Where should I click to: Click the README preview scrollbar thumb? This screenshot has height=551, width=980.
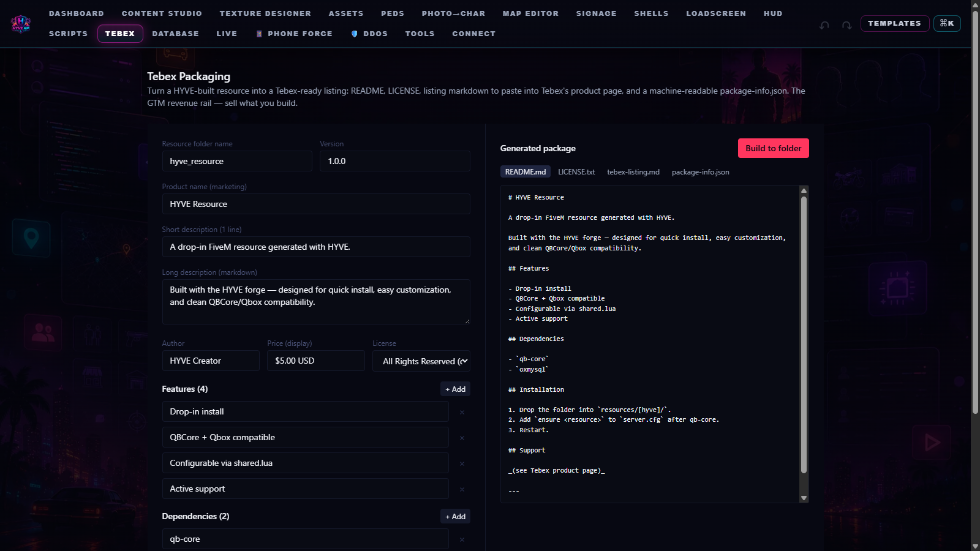pyautogui.click(x=804, y=335)
